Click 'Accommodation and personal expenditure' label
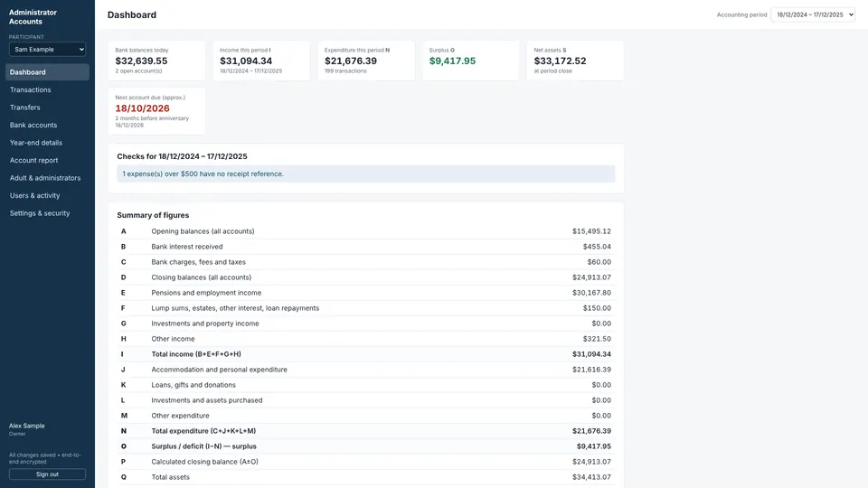The width and height of the screenshot is (868, 488). tap(219, 370)
